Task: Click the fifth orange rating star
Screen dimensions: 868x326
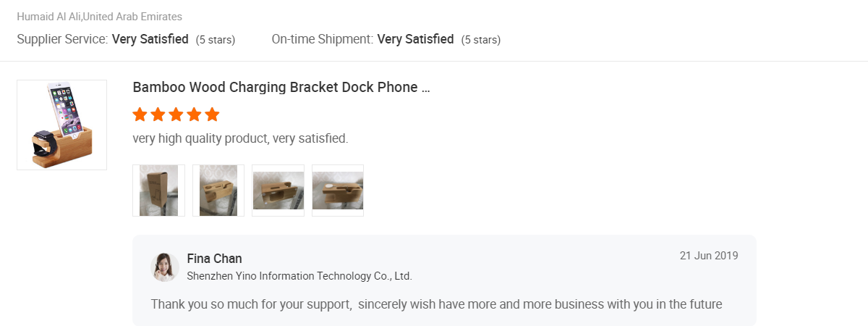Action: tap(212, 114)
